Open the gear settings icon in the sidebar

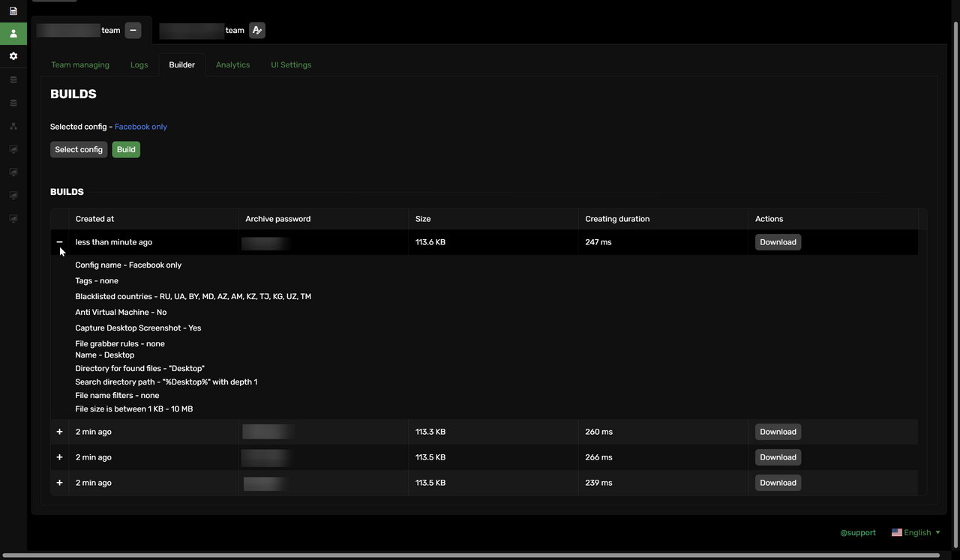coord(13,56)
